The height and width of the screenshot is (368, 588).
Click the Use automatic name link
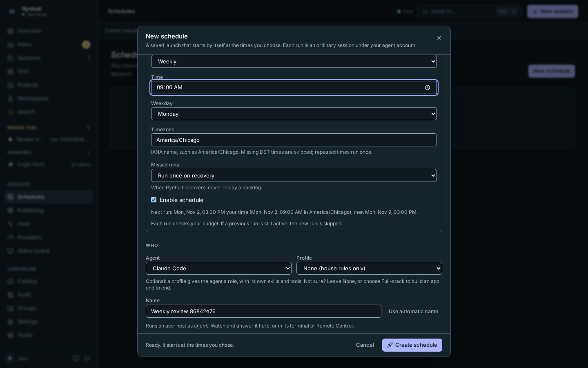(413, 312)
